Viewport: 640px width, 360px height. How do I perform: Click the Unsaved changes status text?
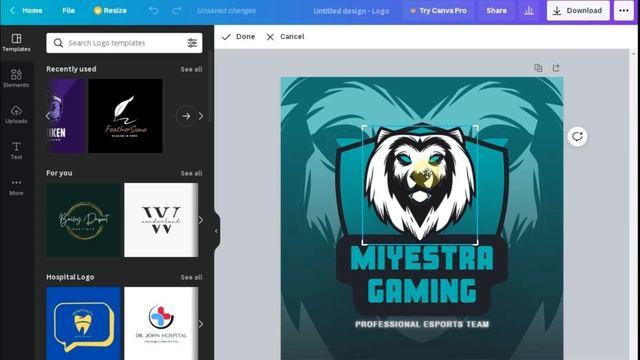click(227, 11)
